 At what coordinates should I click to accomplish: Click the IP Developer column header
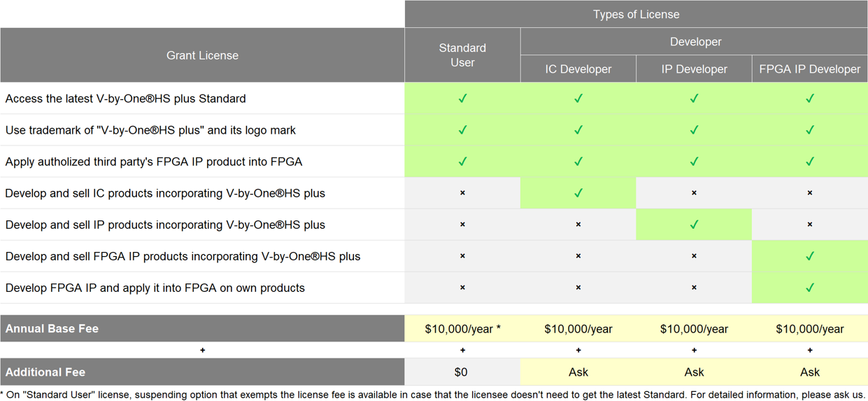tap(694, 69)
